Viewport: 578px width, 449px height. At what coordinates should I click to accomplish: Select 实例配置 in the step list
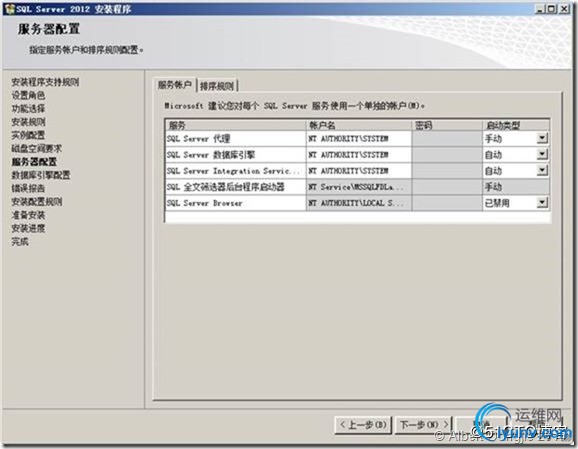pos(28,135)
